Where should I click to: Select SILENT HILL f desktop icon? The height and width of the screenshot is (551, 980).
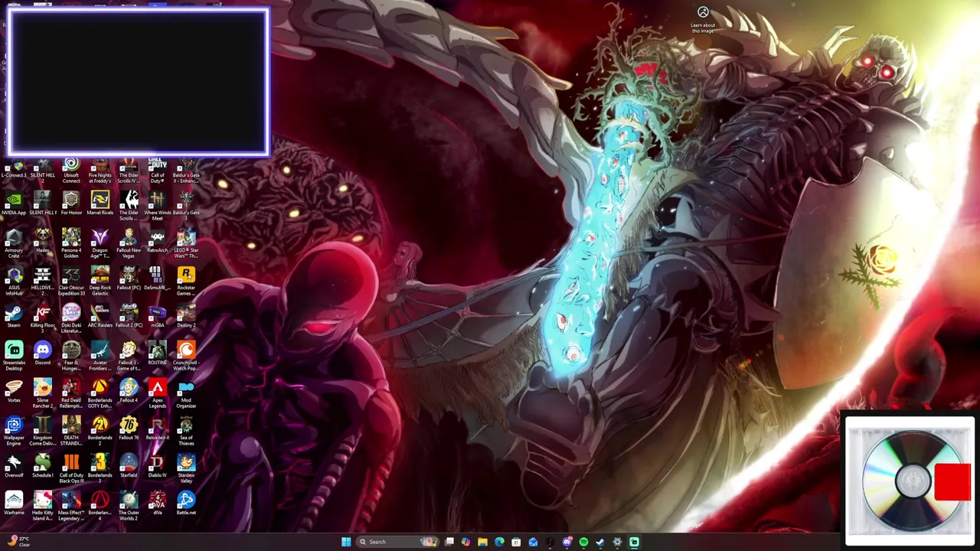[x=42, y=204]
